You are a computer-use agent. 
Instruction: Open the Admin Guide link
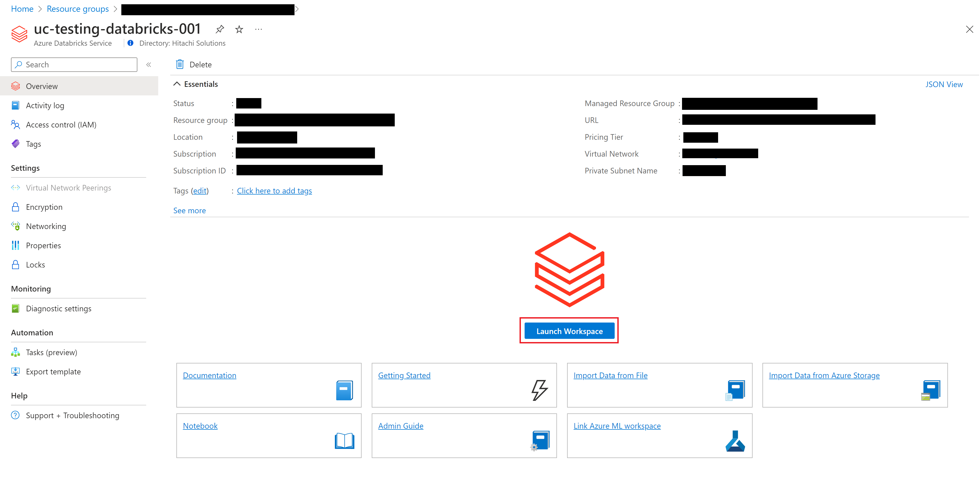tap(401, 426)
